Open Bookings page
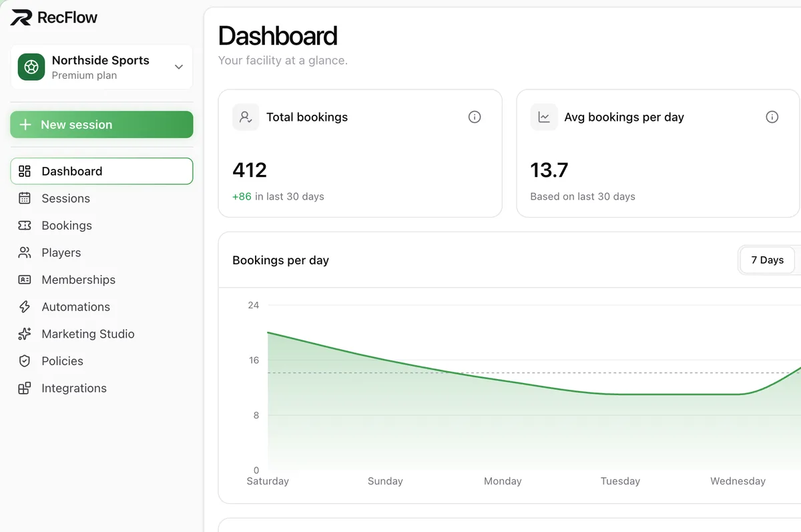The height and width of the screenshot is (532, 801). [101, 226]
